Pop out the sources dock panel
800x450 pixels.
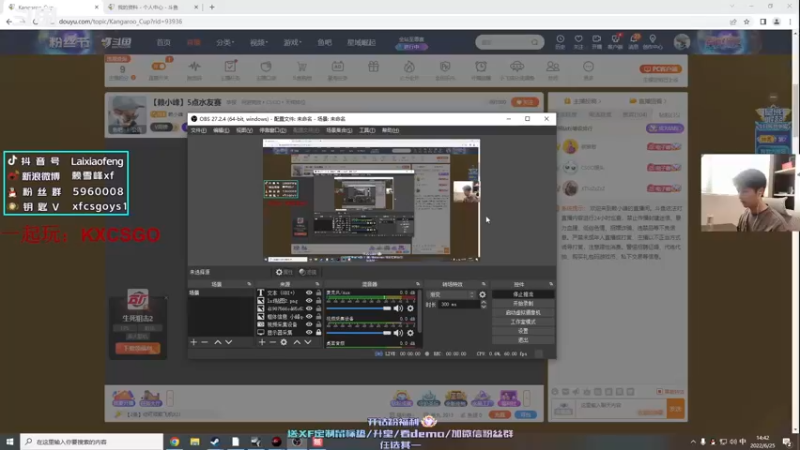[x=317, y=284]
